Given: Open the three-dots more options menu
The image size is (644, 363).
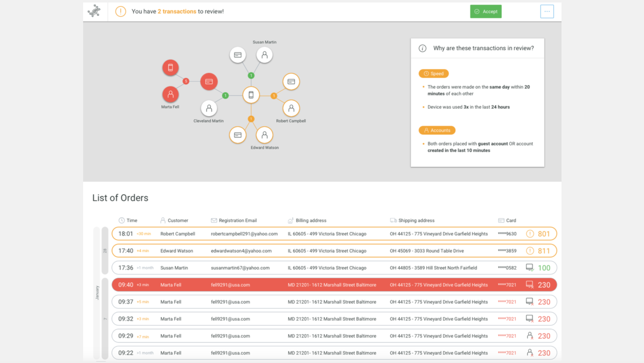Looking at the screenshot, I should coord(547,12).
